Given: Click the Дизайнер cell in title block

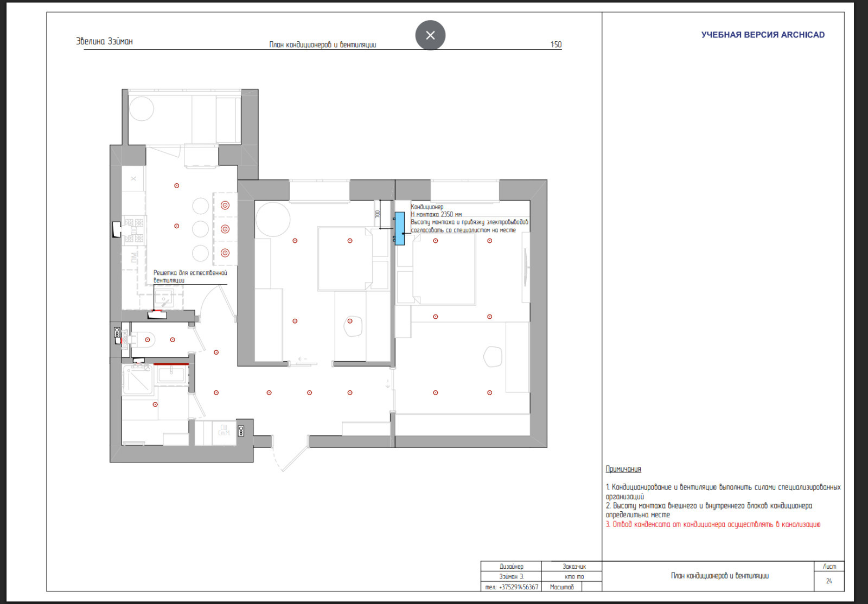Looking at the screenshot, I should click(511, 566).
